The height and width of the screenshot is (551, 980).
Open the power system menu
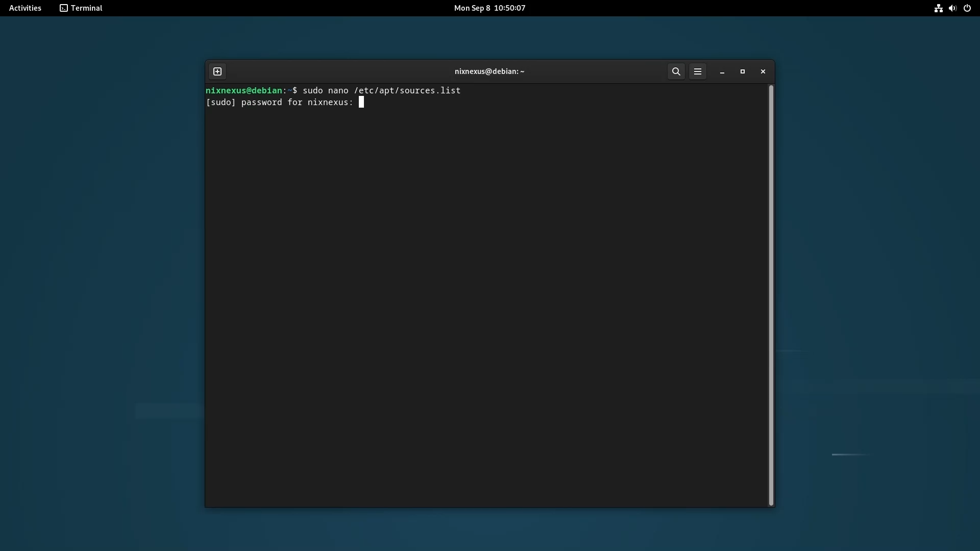click(967, 8)
